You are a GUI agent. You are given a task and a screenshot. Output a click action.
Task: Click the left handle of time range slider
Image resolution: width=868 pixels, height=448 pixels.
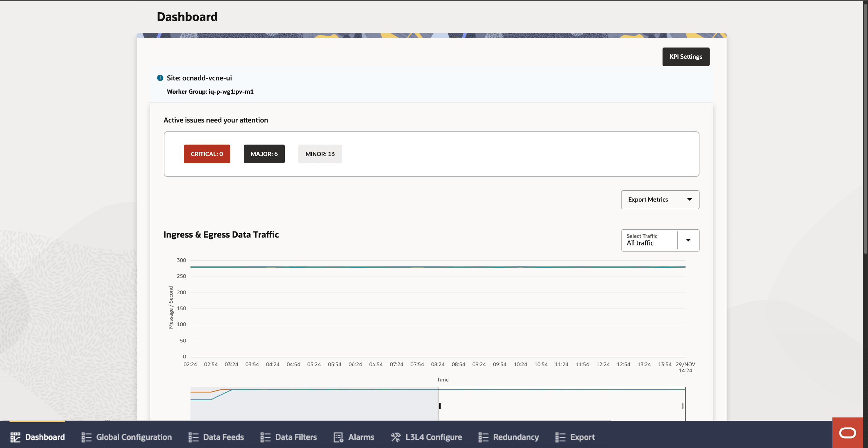point(440,406)
